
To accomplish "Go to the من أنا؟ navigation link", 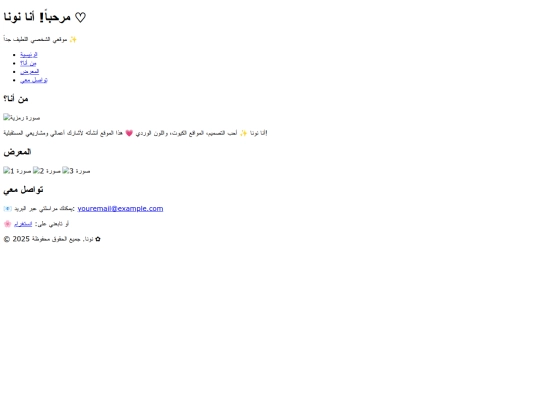I will pos(28,63).
